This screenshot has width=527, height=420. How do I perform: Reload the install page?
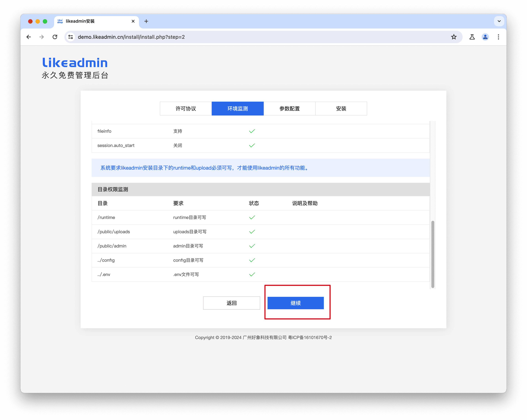[55, 37]
